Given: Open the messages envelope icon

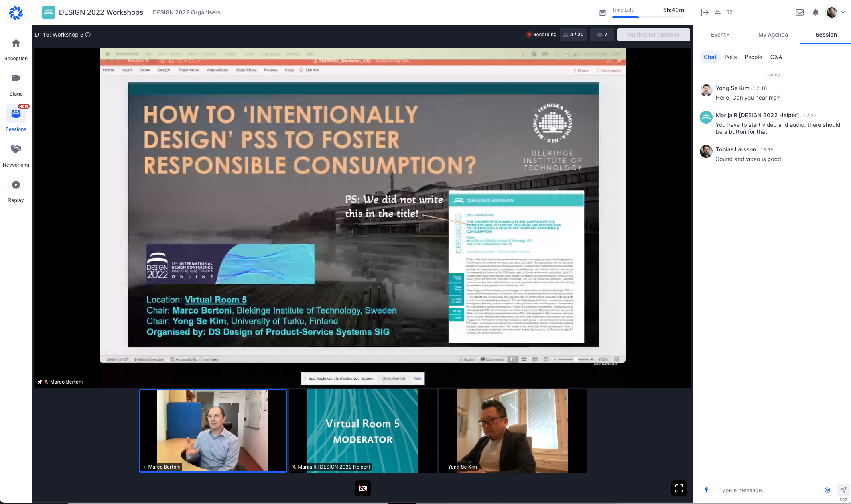Looking at the screenshot, I should pyautogui.click(x=800, y=12).
